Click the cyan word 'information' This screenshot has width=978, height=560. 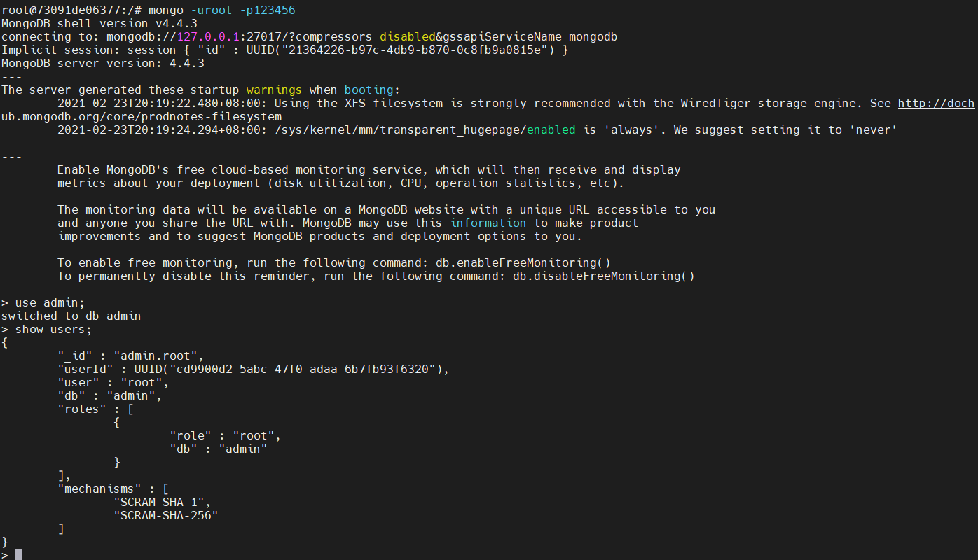[488, 223]
